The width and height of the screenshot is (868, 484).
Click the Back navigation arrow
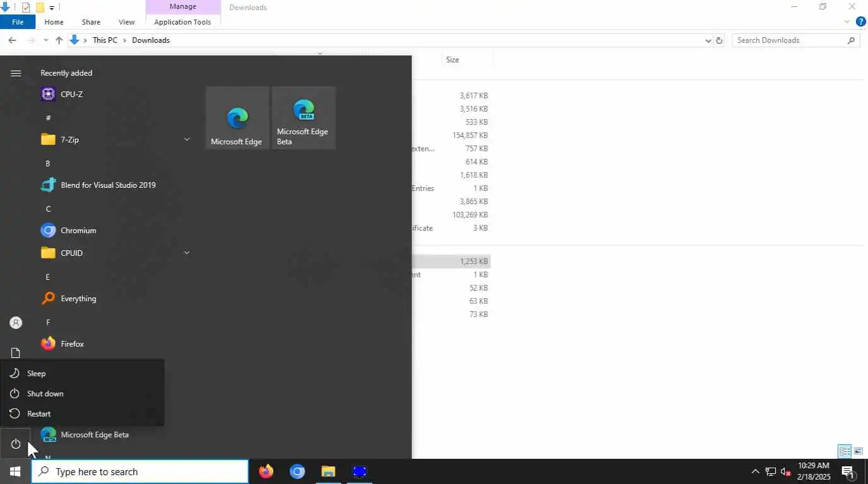tap(12, 40)
